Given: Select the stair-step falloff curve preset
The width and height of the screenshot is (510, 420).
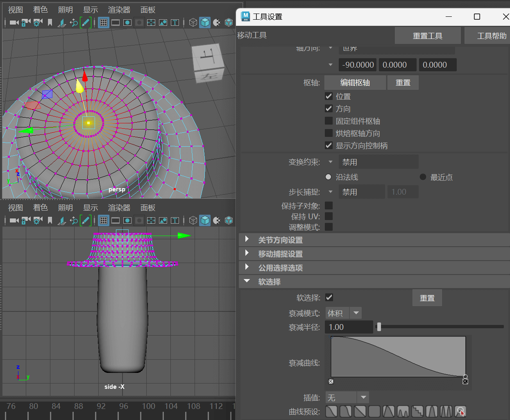Looking at the screenshot, I should coord(417,411).
